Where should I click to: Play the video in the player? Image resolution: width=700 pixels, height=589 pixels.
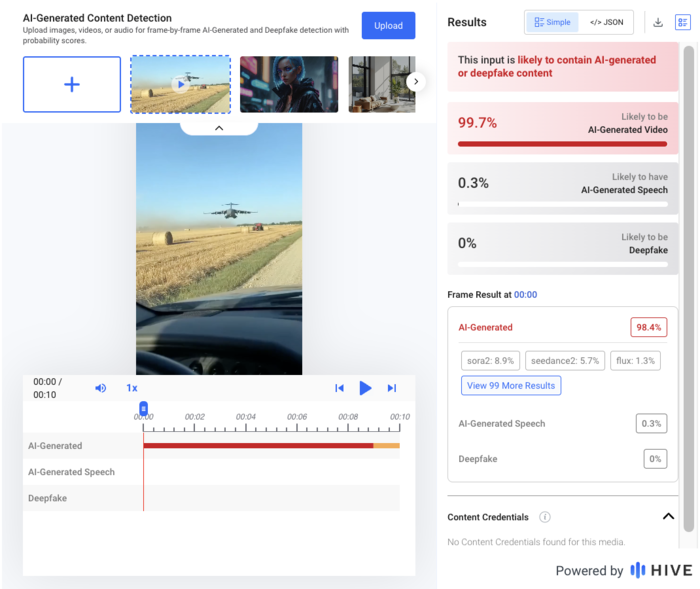(365, 388)
